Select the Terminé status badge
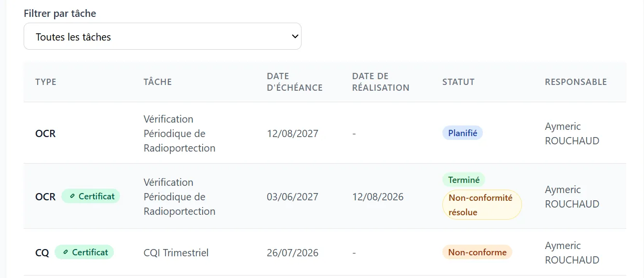 point(464,180)
